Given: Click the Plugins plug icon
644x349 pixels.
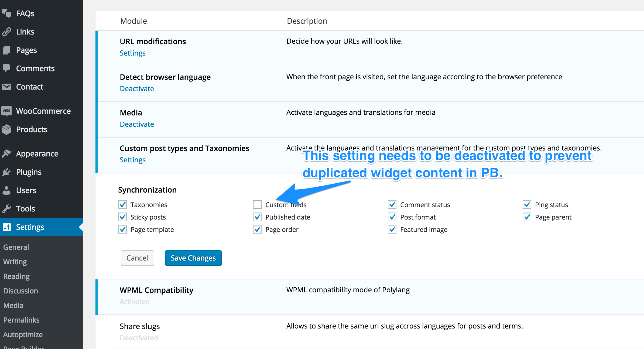Looking at the screenshot, I should [6, 172].
